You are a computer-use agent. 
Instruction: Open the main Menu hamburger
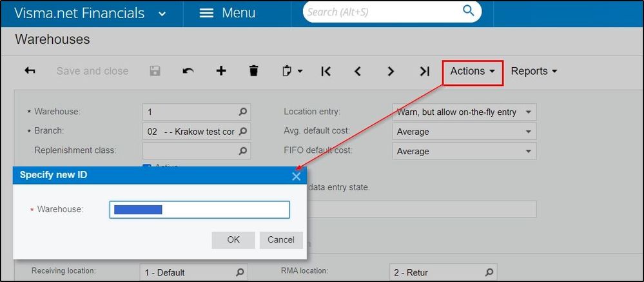pos(227,13)
